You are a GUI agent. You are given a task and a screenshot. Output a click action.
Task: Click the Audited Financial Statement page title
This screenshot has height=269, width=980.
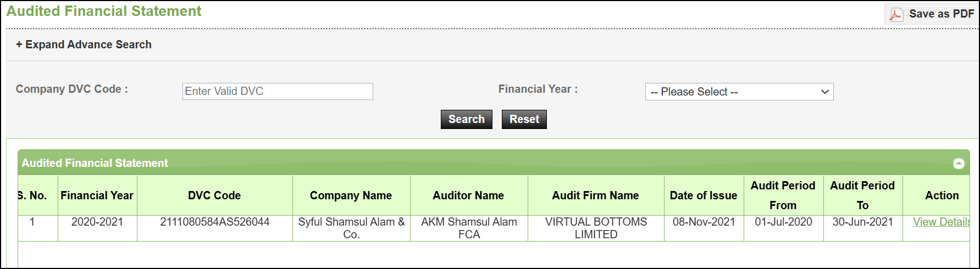[x=104, y=11]
